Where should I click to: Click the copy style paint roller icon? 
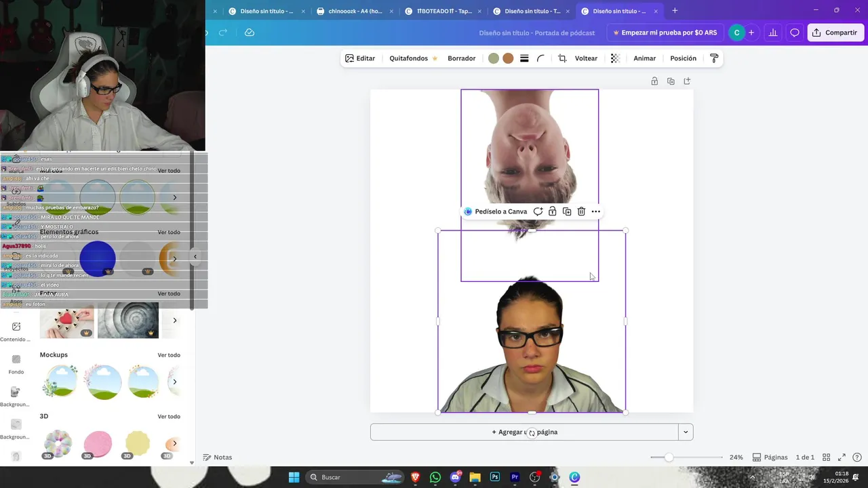tap(714, 58)
